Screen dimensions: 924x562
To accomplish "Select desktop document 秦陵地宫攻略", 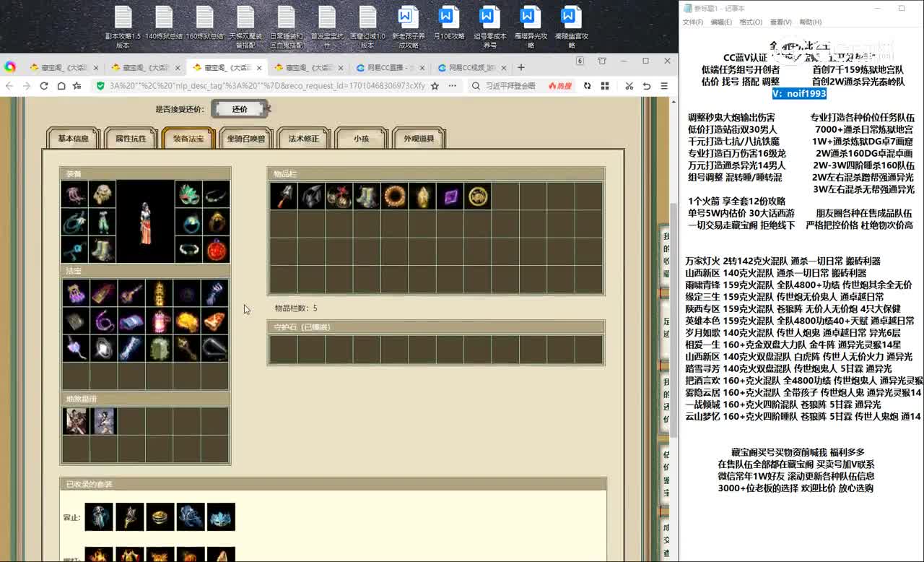I will 572,27.
